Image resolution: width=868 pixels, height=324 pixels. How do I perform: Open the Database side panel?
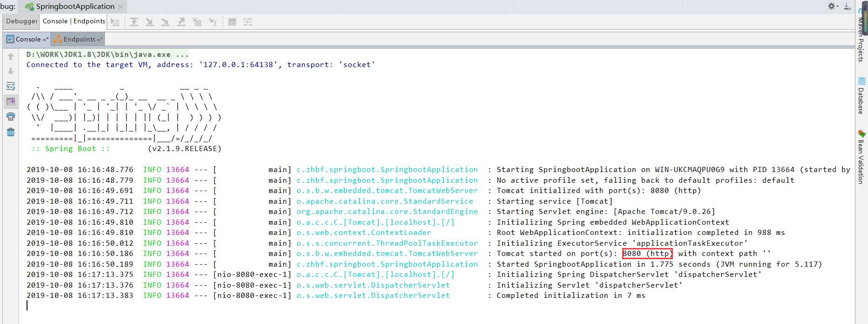click(861, 96)
